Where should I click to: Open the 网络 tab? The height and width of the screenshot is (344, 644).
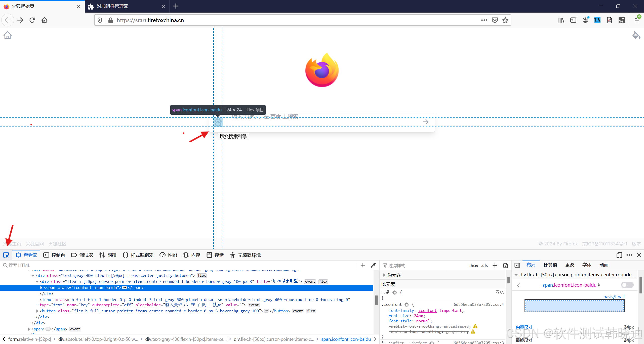click(x=108, y=255)
